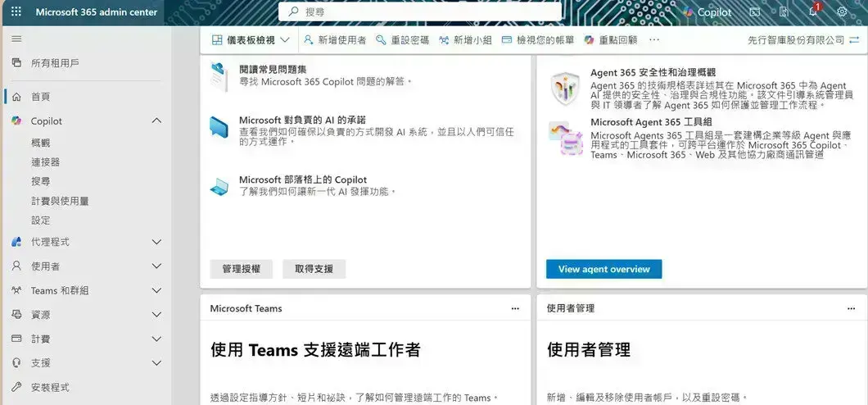Viewport: 868px width, 405px height.
Task: Click the 資源 resources icon
Action: click(x=16, y=314)
